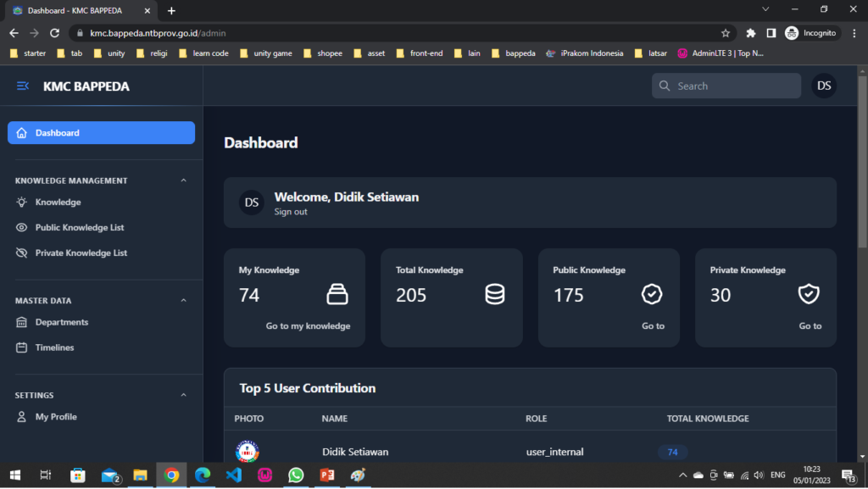Screen dimensions: 868x489
Task: Click the dashboard Search field
Action: tap(726, 86)
